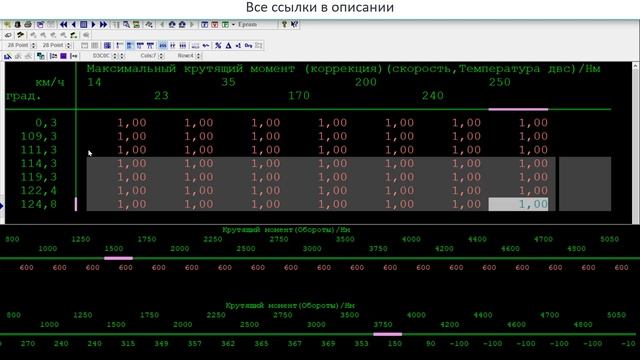This screenshot has height=360, width=640.
Task: Click the filled grid icon after point-size fields
Action: [x=107, y=45]
